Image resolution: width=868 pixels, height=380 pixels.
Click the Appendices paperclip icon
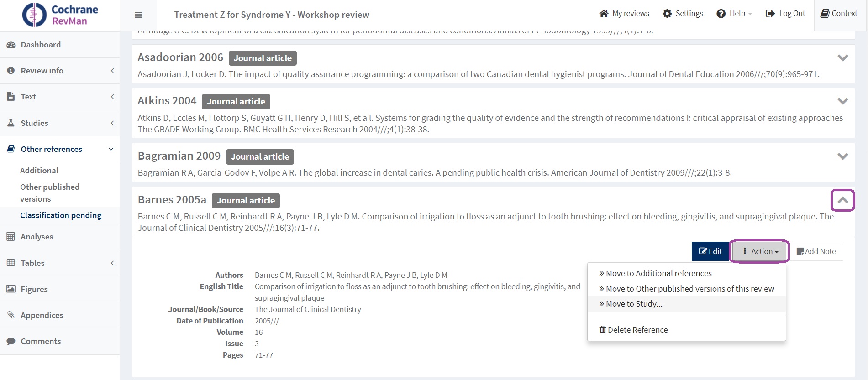[x=11, y=315]
